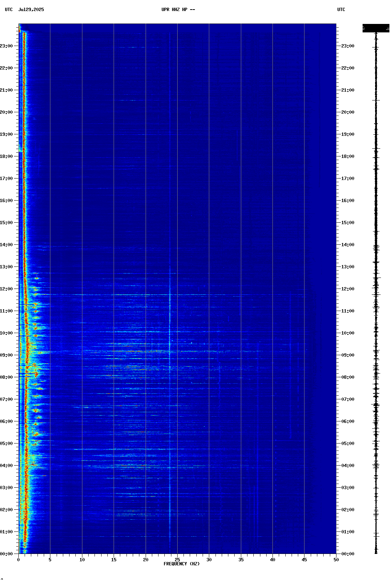
Task: Click 12:00 on the left time axis
Action: click(x=7, y=289)
